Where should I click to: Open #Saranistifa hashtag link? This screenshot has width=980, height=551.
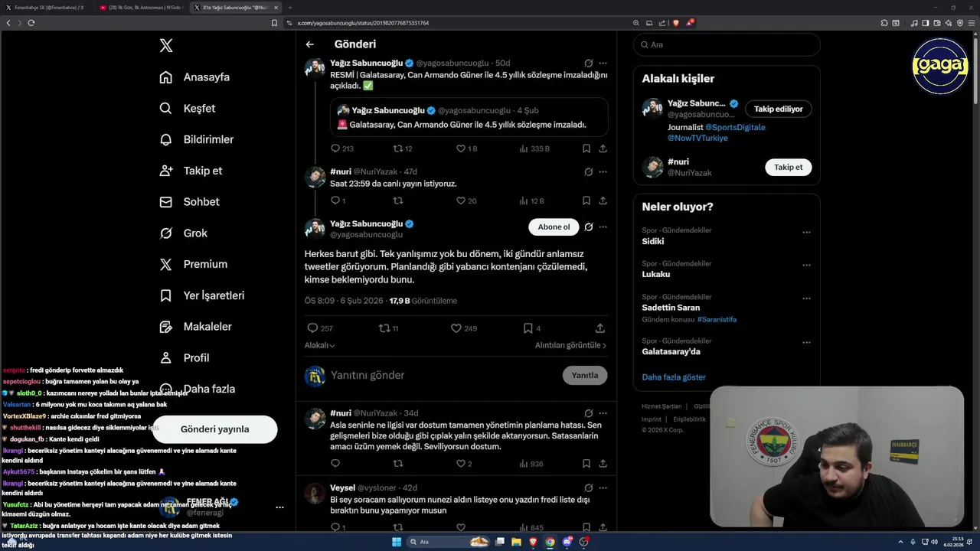(x=717, y=320)
